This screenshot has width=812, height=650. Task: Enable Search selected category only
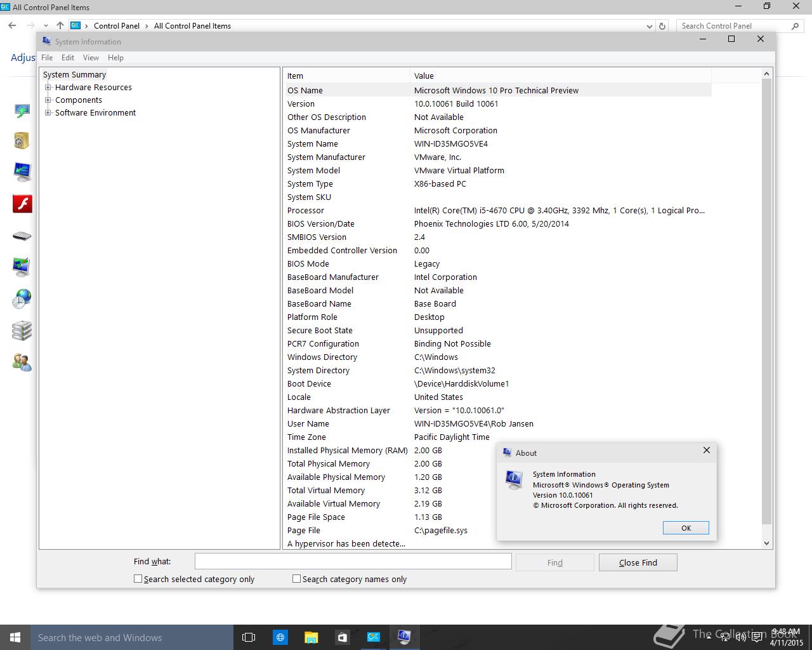138,579
